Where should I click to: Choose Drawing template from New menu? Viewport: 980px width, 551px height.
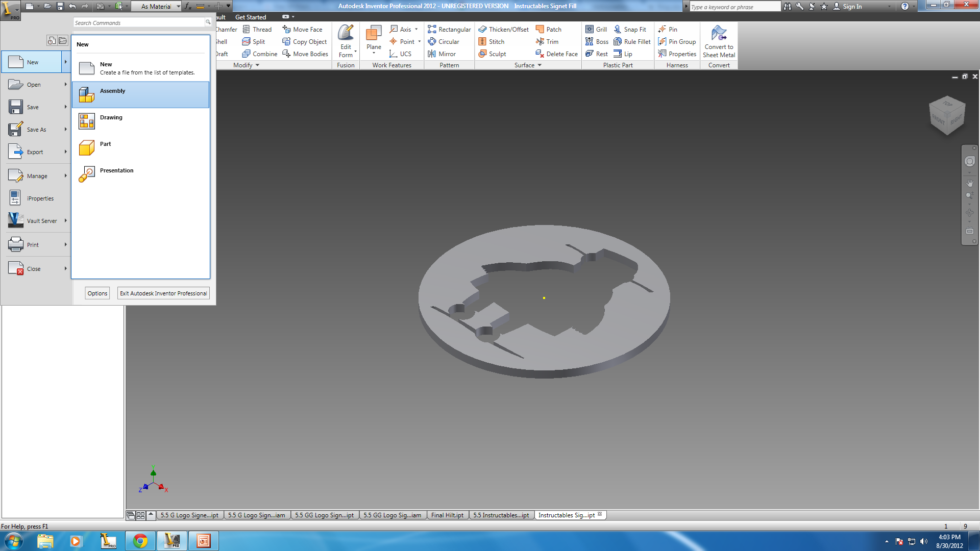(x=140, y=121)
